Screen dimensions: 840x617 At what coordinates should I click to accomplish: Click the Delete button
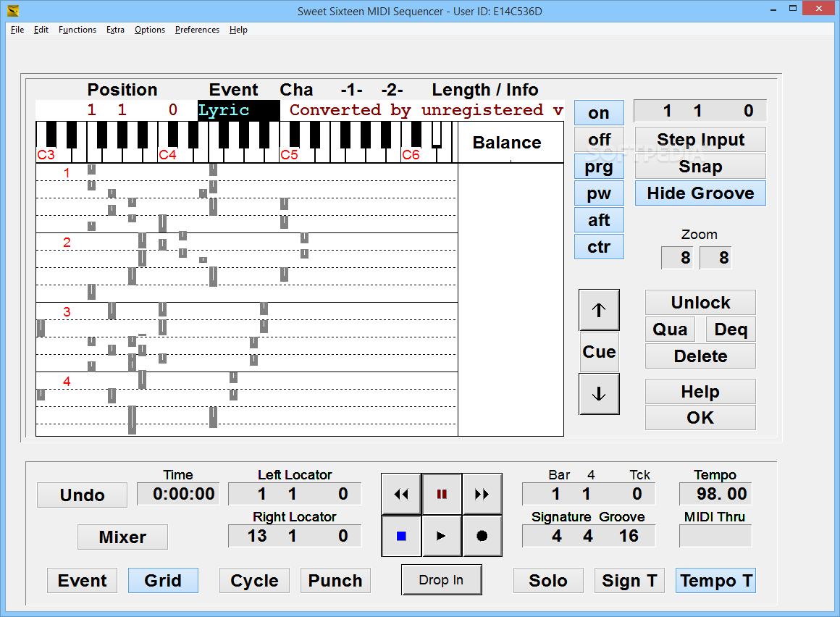click(700, 356)
